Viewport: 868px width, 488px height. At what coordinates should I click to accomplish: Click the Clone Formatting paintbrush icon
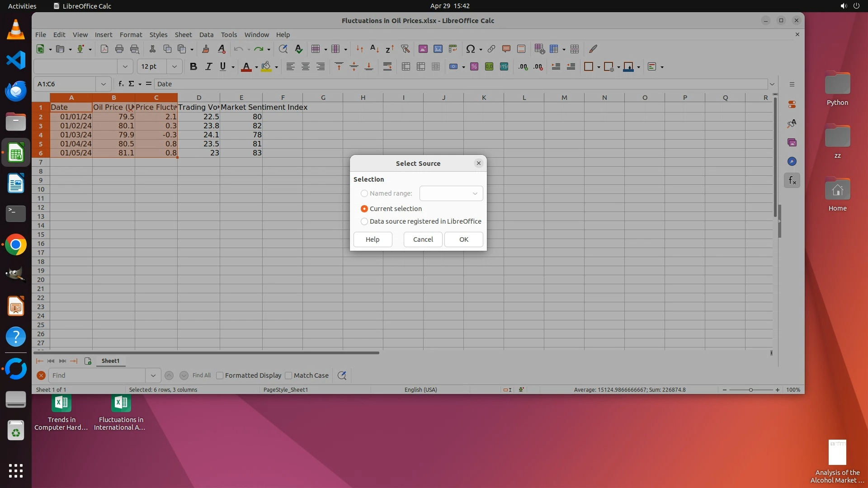[206, 49]
